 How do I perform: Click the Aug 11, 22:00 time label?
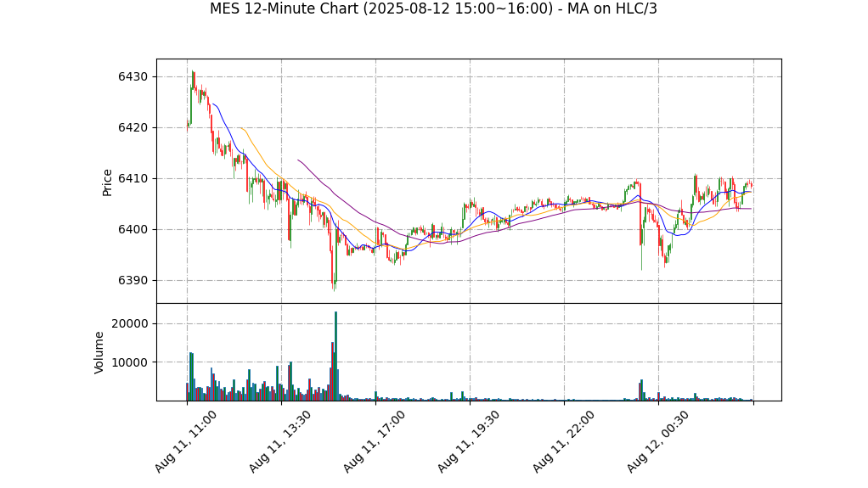pyautogui.click(x=563, y=441)
